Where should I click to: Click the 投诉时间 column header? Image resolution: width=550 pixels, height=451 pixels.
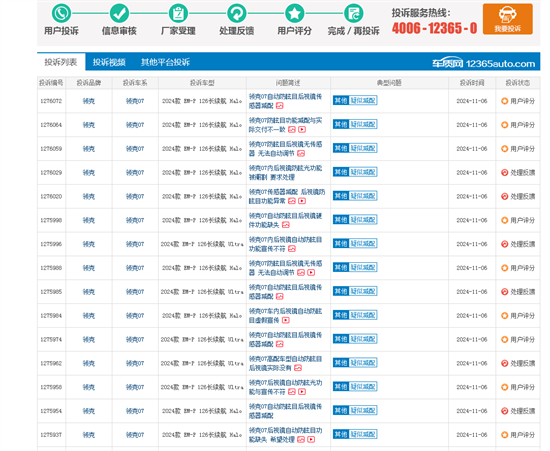coord(472,83)
